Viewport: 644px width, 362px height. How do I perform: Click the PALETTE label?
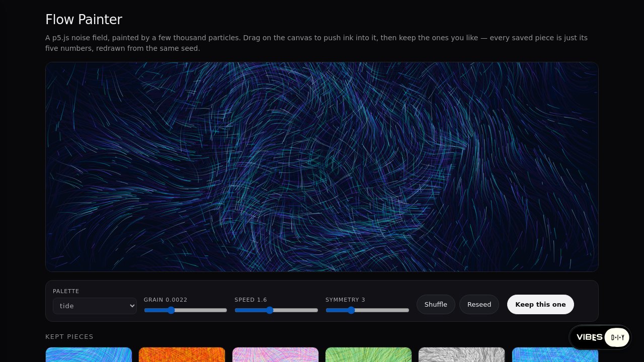click(66, 291)
